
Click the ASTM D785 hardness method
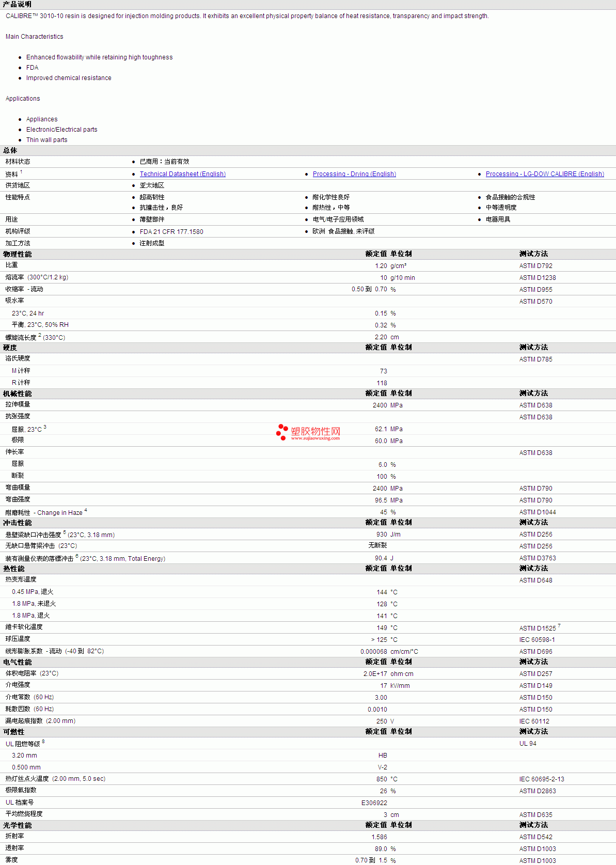coord(535,359)
